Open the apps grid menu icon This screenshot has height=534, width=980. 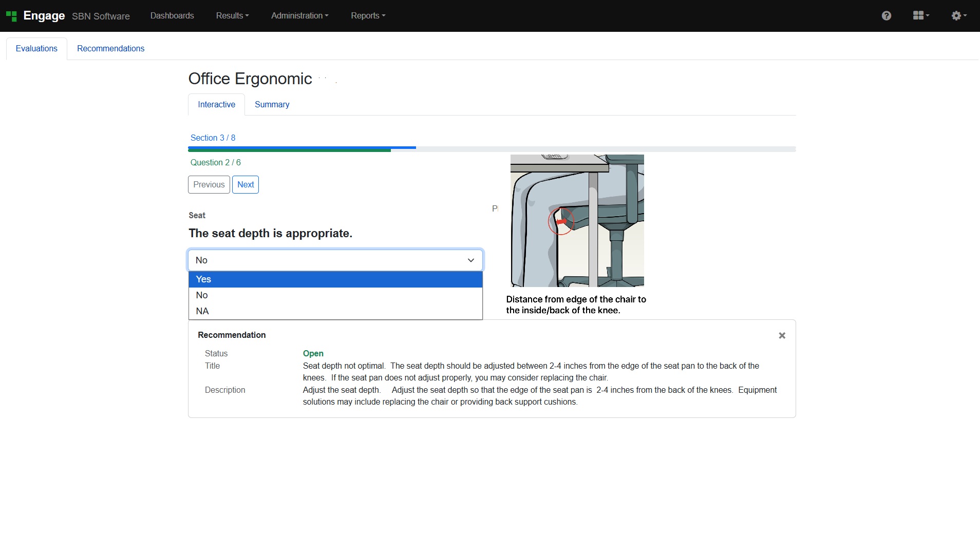click(921, 15)
